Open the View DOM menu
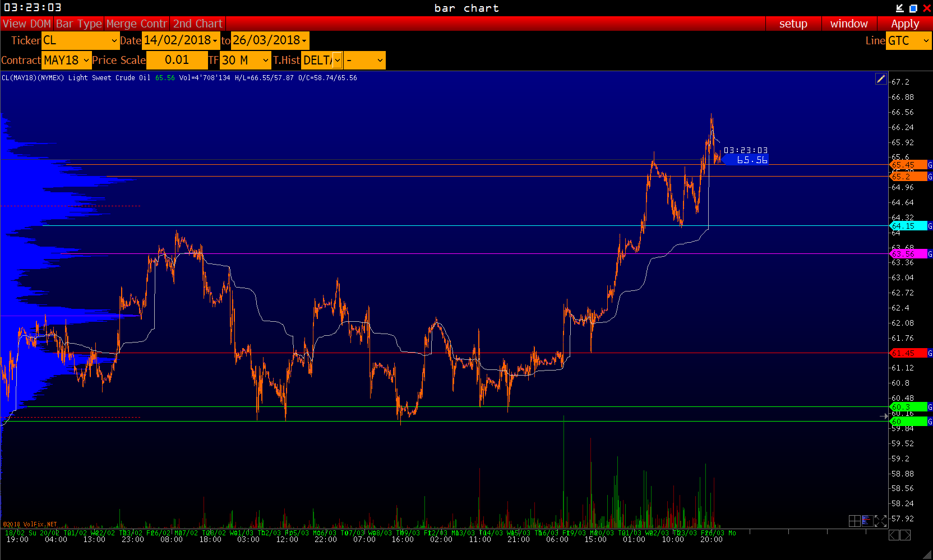The height and width of the screenshot is (560, 933). (26, 24)
